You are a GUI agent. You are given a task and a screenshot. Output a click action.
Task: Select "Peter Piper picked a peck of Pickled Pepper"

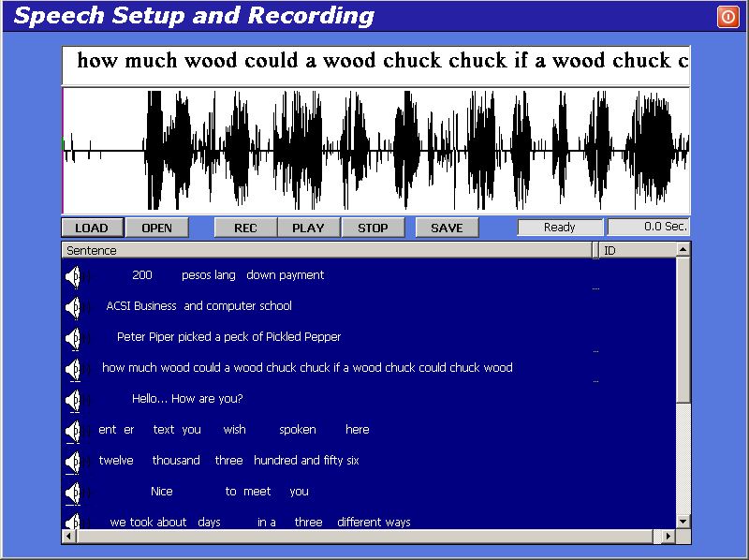[x=228, y=337]
